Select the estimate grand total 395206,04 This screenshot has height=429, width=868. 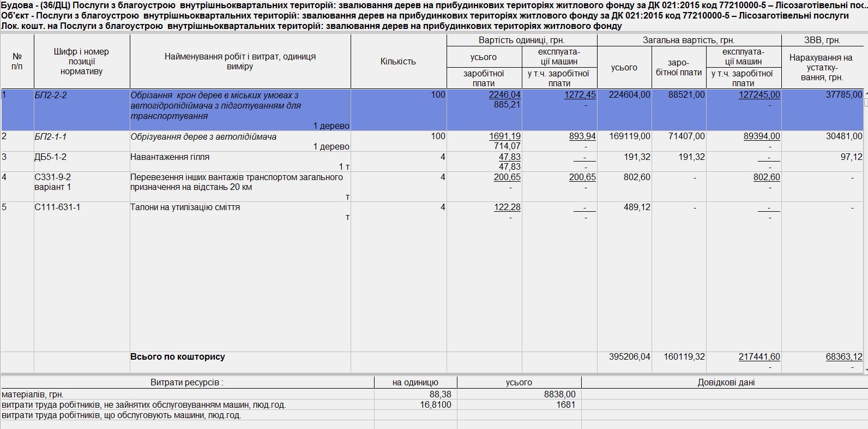pyautogui.click(x=630, y=357)
